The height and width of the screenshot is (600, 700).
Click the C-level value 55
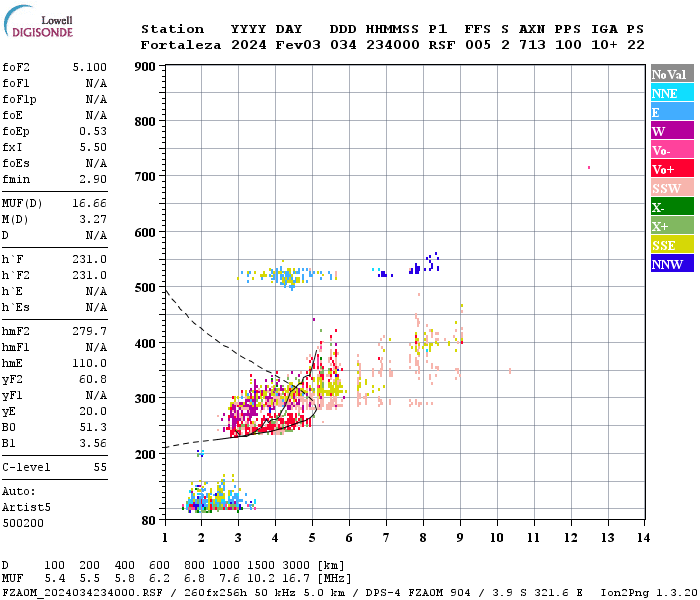pos(100,467)
